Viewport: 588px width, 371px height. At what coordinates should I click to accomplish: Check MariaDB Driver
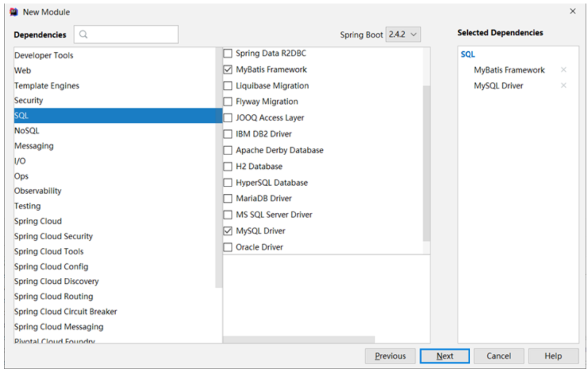pyautogui.click(x=228, y=198)
